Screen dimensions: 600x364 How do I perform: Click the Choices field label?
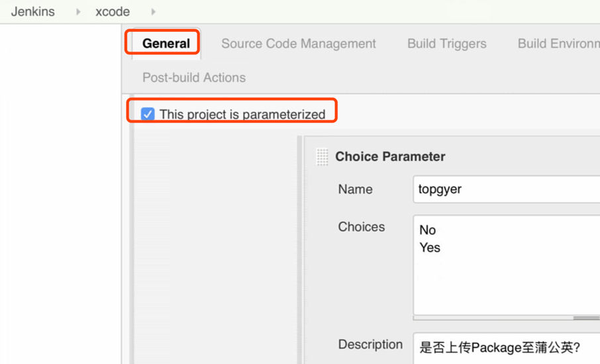(361, 227)
